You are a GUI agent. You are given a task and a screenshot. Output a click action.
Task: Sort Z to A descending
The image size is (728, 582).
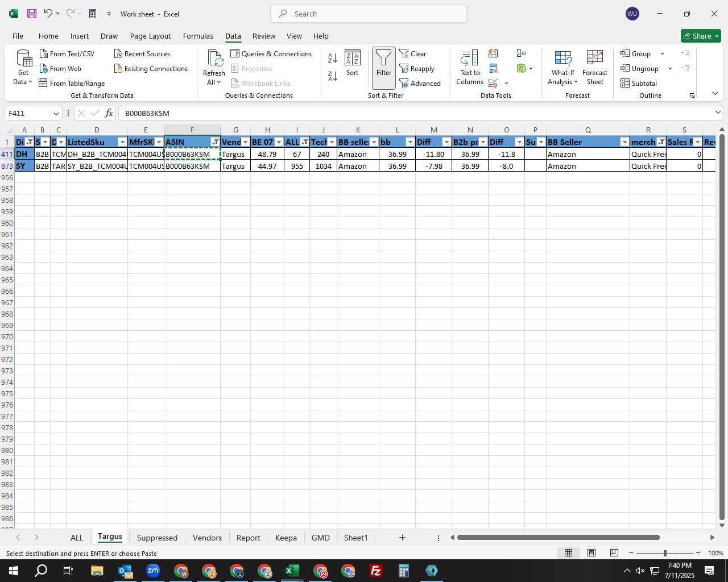point(333,75)
